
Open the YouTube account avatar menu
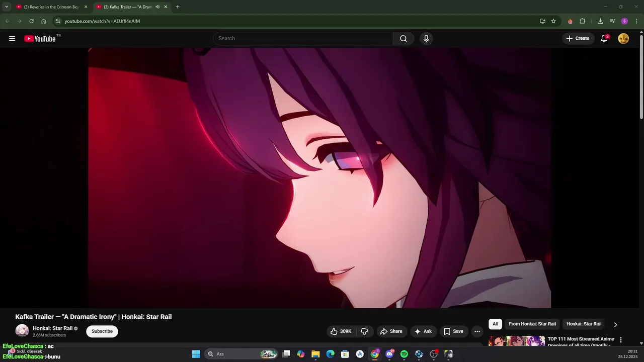coord(623,39)
